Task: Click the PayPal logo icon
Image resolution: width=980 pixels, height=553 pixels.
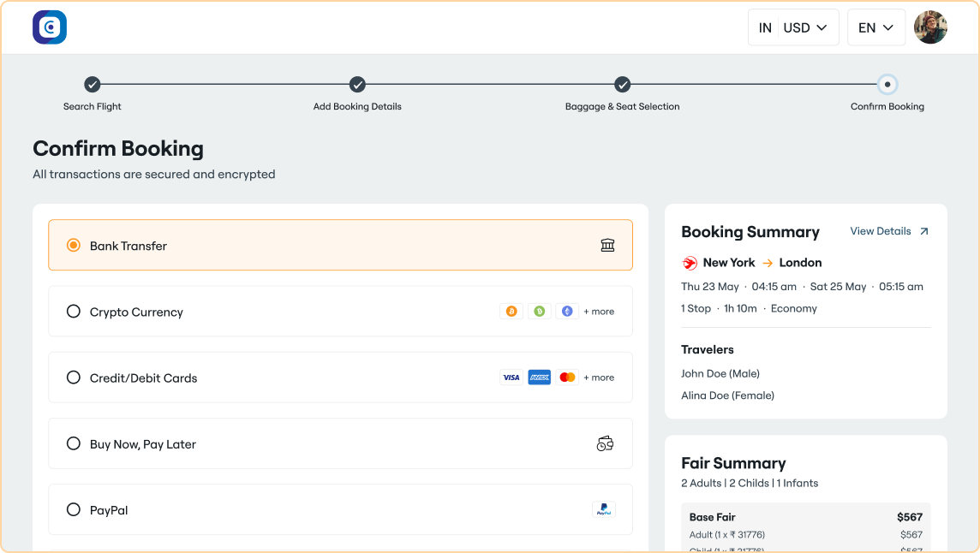Action: tap(604, 509)
